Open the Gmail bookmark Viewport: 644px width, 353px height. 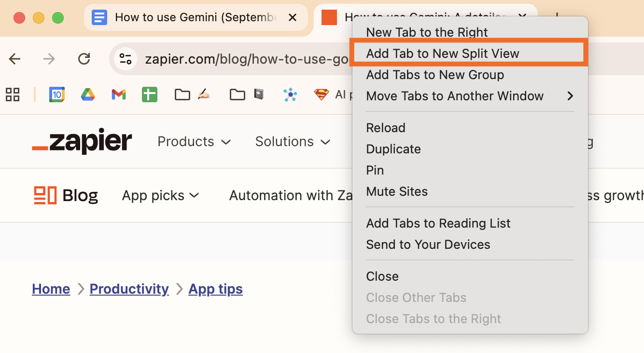tap(119, 95)
